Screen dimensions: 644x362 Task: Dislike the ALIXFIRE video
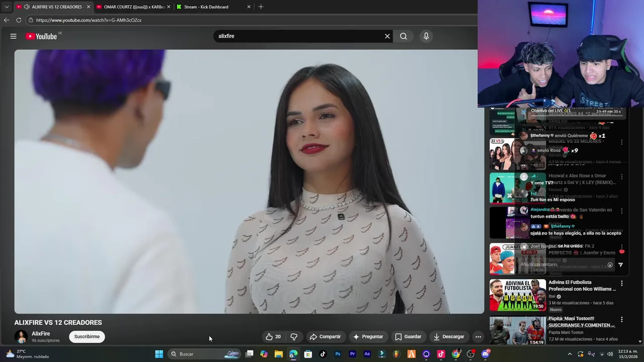[294, 337]
